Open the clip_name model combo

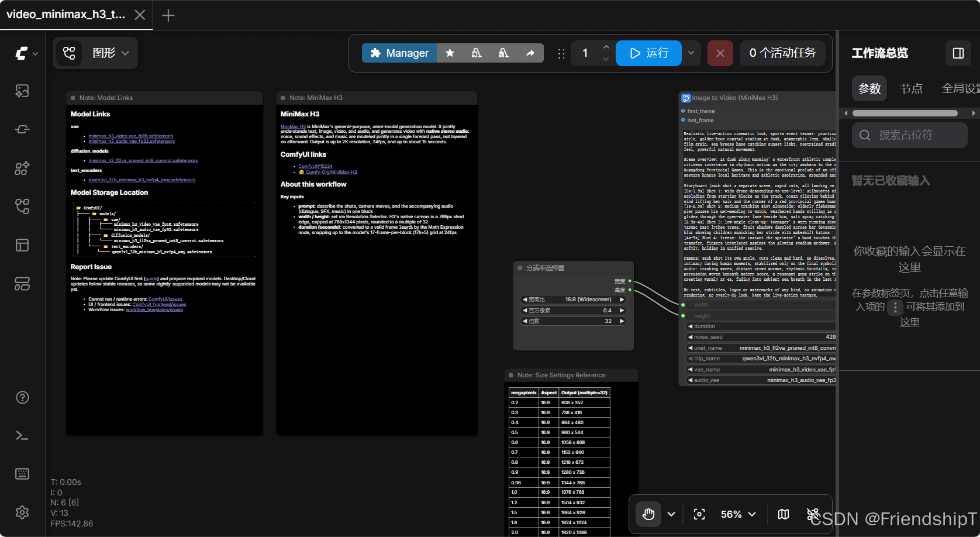[x=761, y=359]
